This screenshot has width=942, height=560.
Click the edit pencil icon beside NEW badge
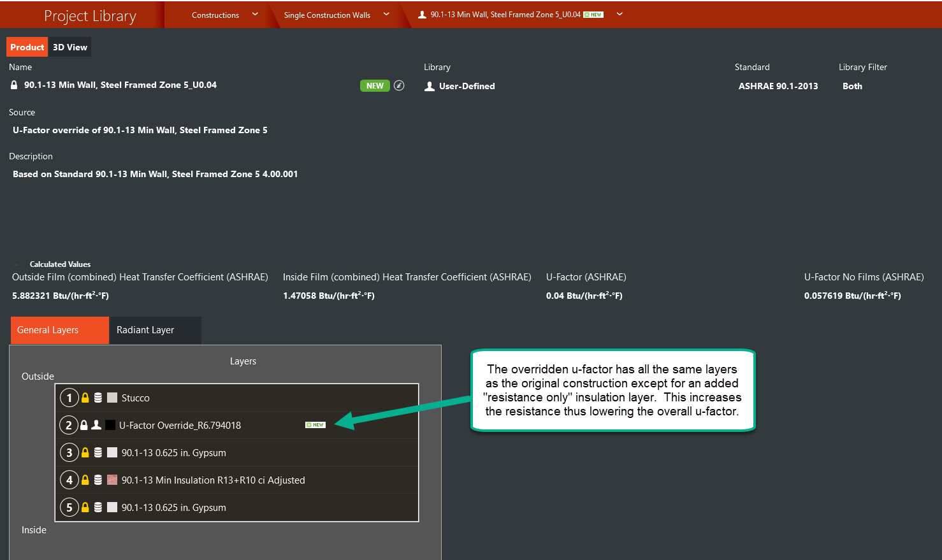pyautogui.click(x=399, y=85)
